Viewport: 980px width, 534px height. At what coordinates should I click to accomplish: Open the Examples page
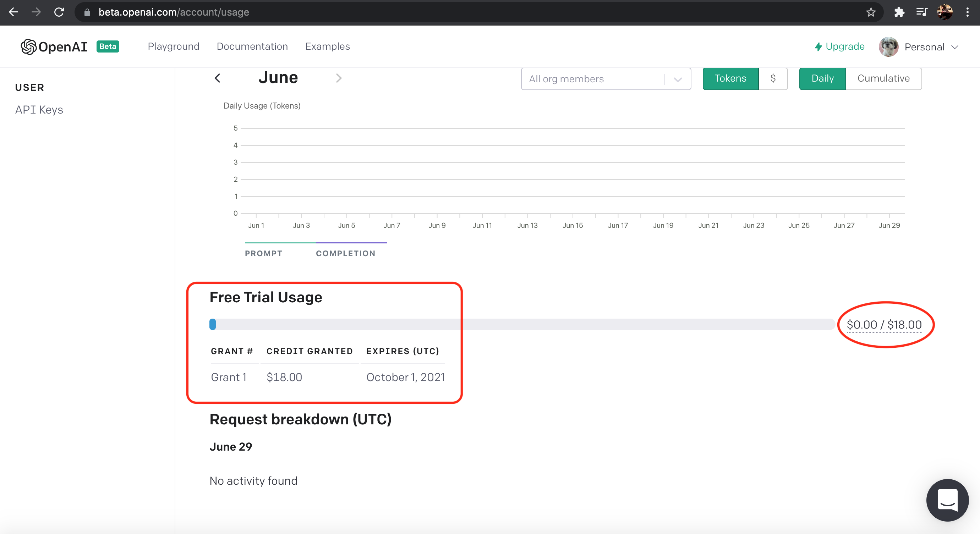pyautogui.click(x=328, y=46)
